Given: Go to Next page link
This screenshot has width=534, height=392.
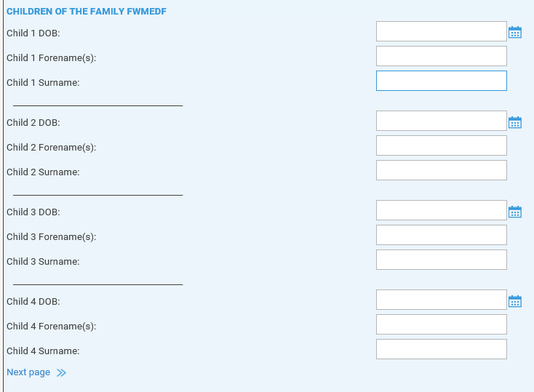Looking at the screenshot, I should [28, 372].
